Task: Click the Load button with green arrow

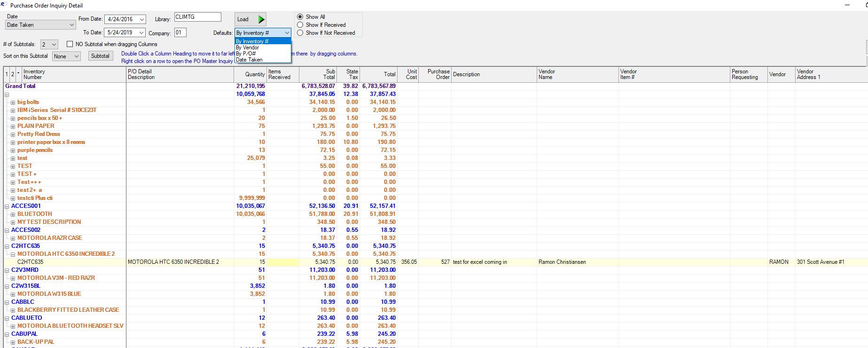Action: (250, 19)
